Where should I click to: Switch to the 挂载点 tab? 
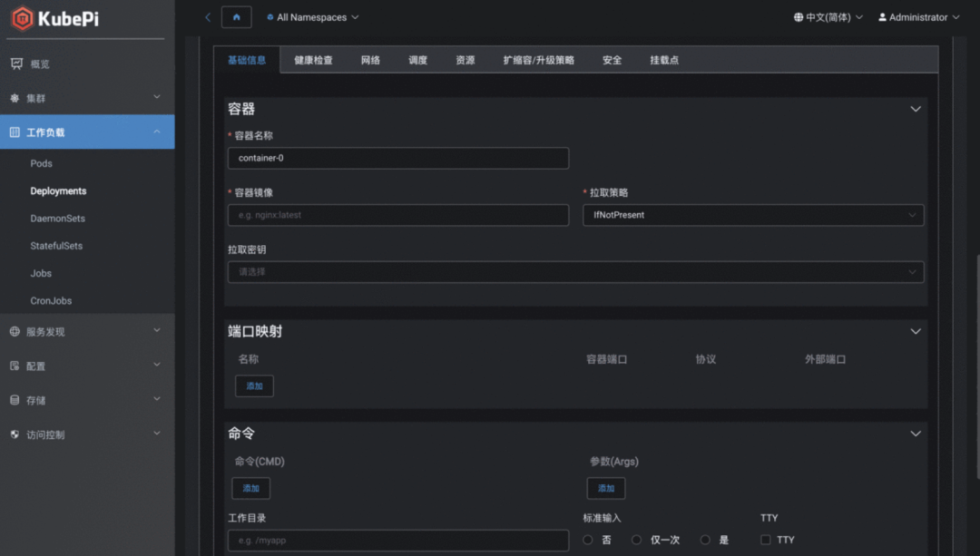pos(663,60)
